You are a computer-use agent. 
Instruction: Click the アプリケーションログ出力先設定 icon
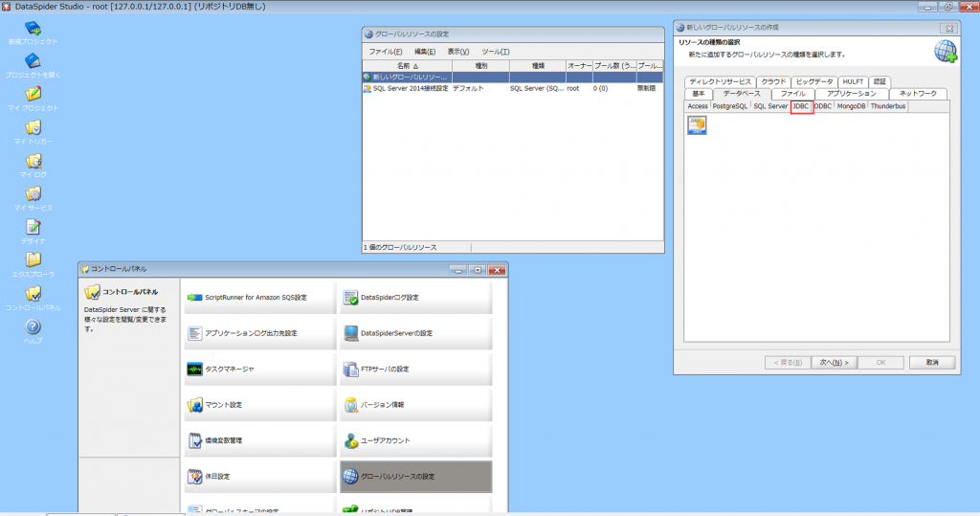tap(195, 333)
